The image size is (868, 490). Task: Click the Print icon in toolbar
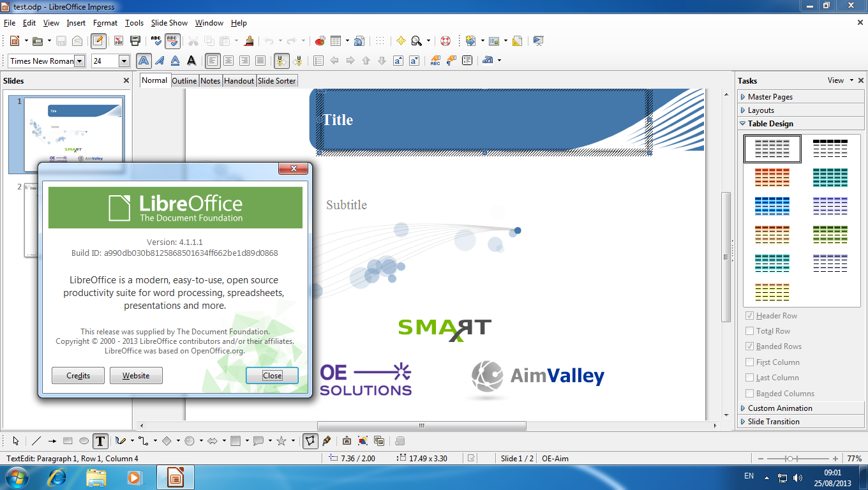135,41
